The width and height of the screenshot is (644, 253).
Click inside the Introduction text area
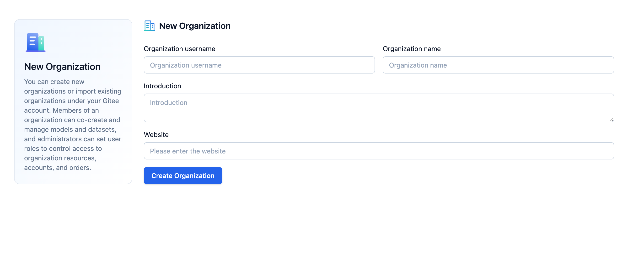379,108
